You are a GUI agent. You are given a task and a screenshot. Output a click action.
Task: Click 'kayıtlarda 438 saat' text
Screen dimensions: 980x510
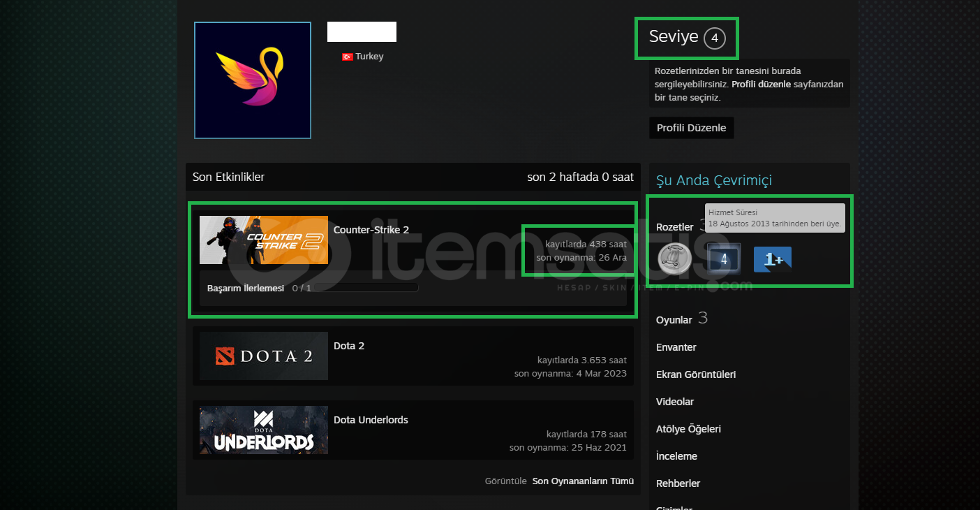[586, 245]
